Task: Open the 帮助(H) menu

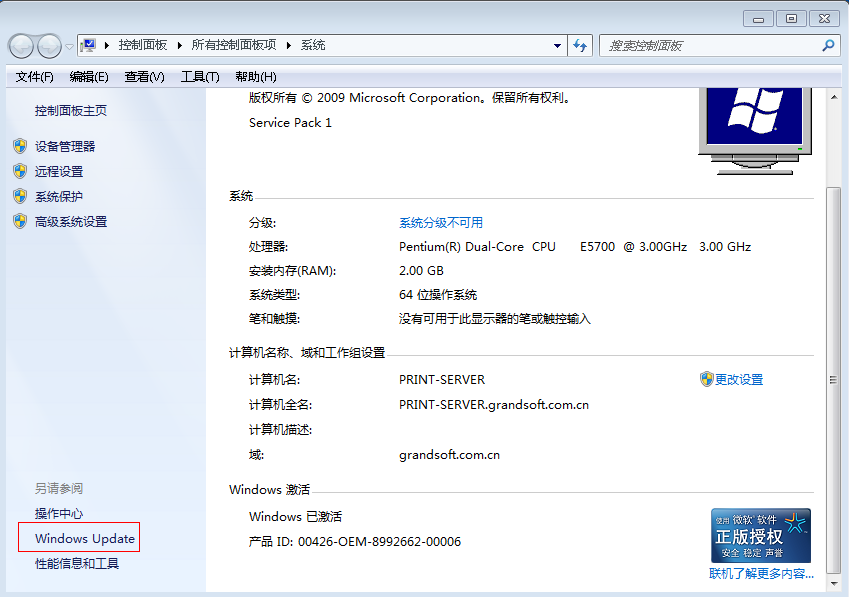Action: (256, 77)
